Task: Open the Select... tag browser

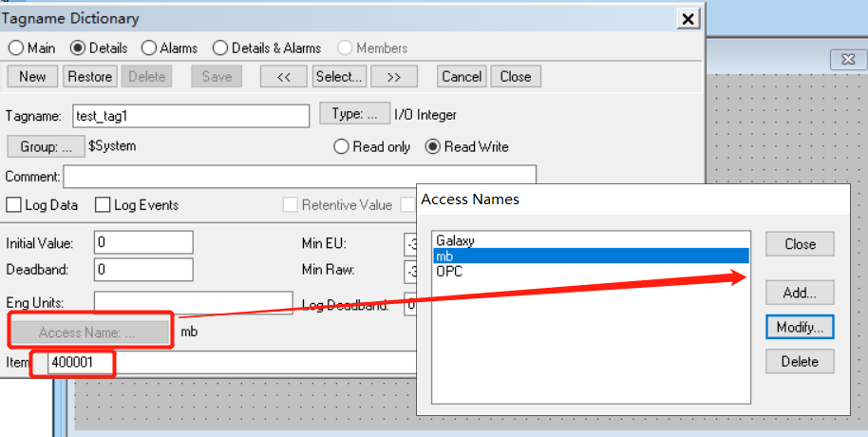Action: point(339,76)
